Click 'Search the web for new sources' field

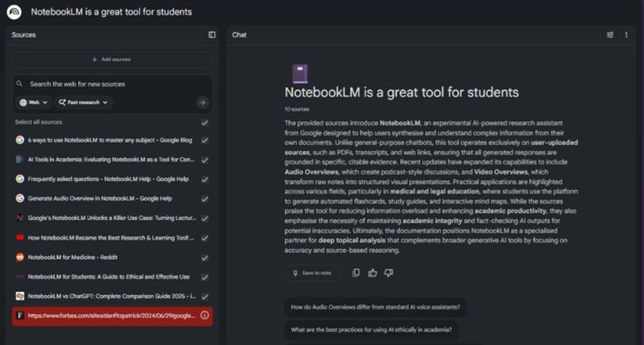click(x=111, y=84)
